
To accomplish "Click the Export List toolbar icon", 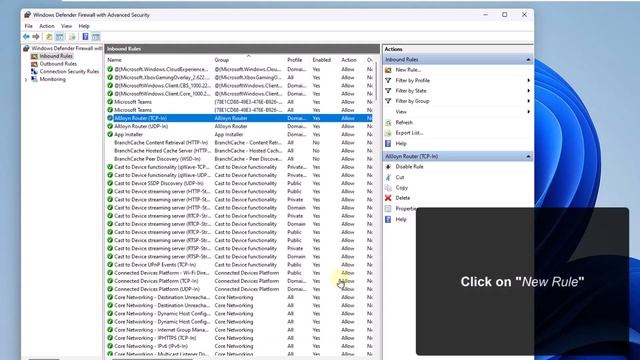I will click(x=73, y=37).
